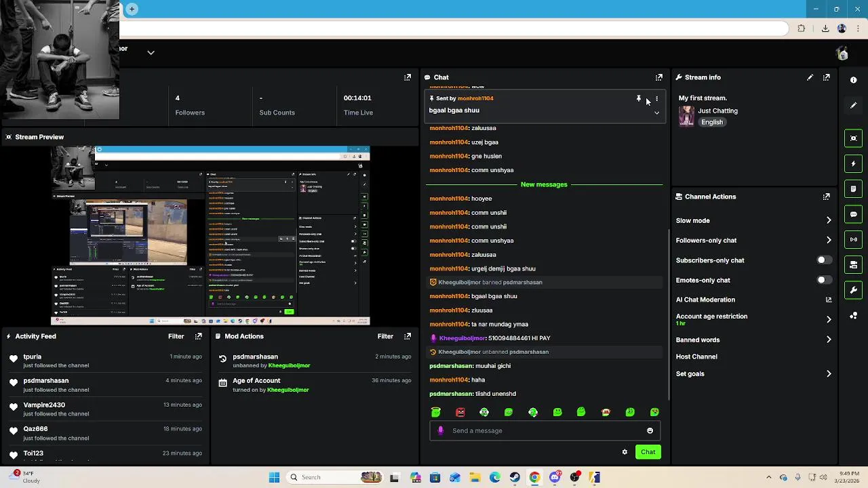The height and width of the screenshot is (488, 868).
Task: Open the emoji picker in message box
Action: tap(650, 430)
